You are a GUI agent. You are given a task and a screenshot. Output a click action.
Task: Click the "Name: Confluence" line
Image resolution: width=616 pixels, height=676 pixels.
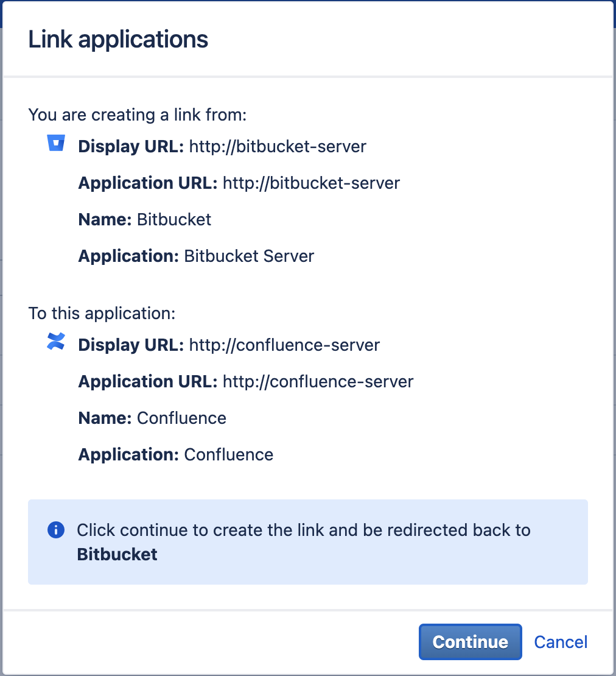click(152, 418)
